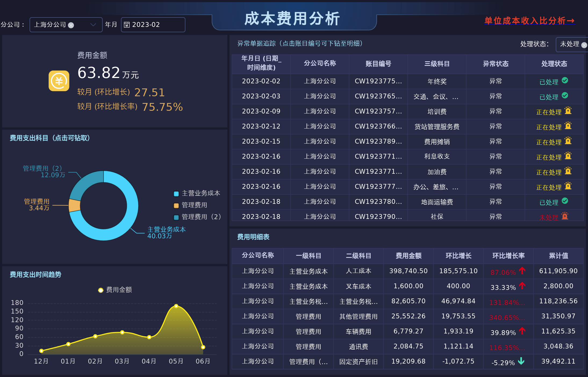
Task: Click the 费用金额 column header in 费用明细表
Action: [x=408, y=256]
